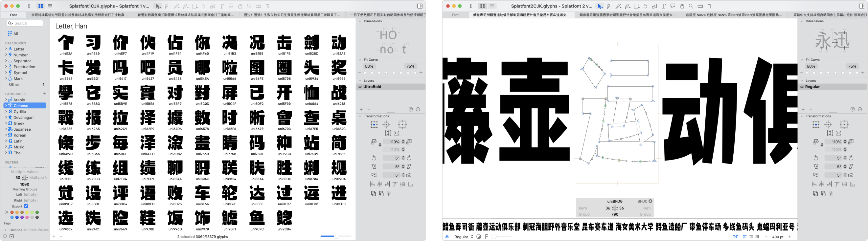Screen dimensions: 868x241
Task: Toggle the preview eye icon in bottom bar
Action: pos(447,237)
